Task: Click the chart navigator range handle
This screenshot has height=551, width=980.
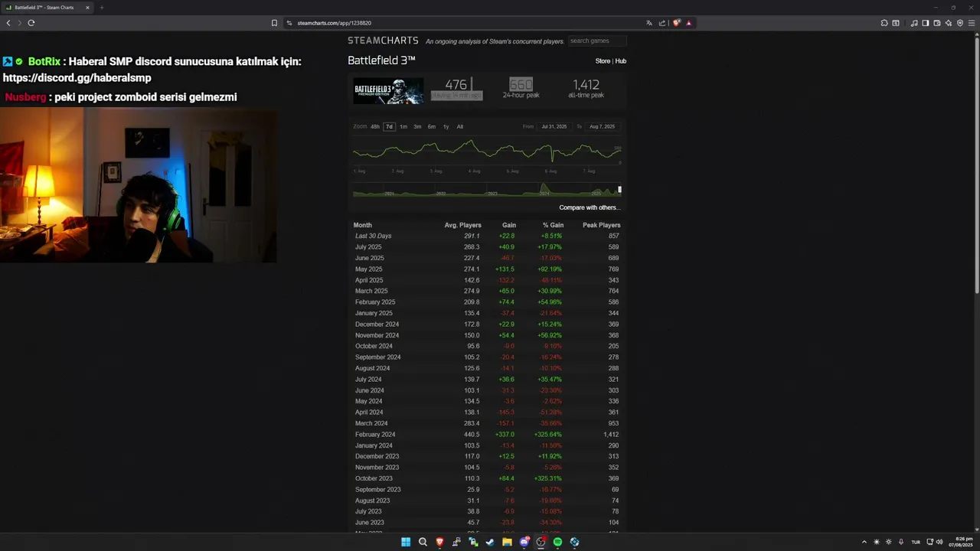Action: (x=619, y=189)
